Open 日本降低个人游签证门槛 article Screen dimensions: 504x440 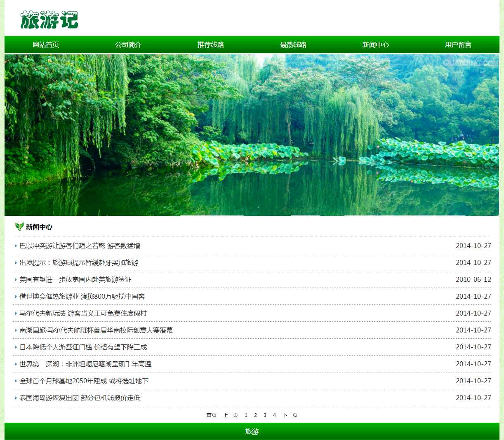click(83, 347)
